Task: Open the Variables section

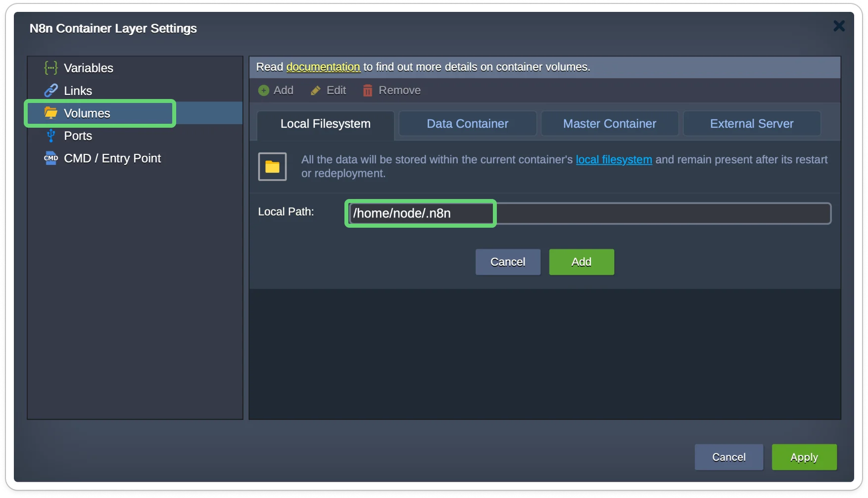Action: pyautogui.click(x=135, y=68)
